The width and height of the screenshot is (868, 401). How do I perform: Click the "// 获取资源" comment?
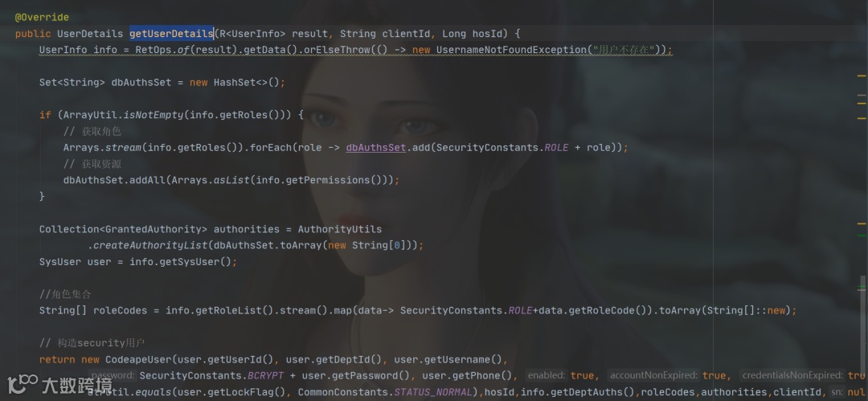pos(92,164)
